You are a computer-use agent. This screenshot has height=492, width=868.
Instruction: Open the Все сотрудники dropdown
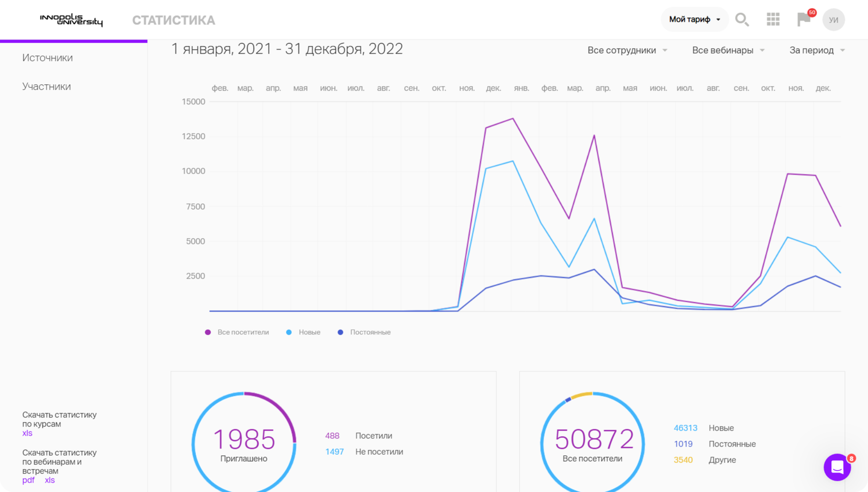(x=627, y=50)
